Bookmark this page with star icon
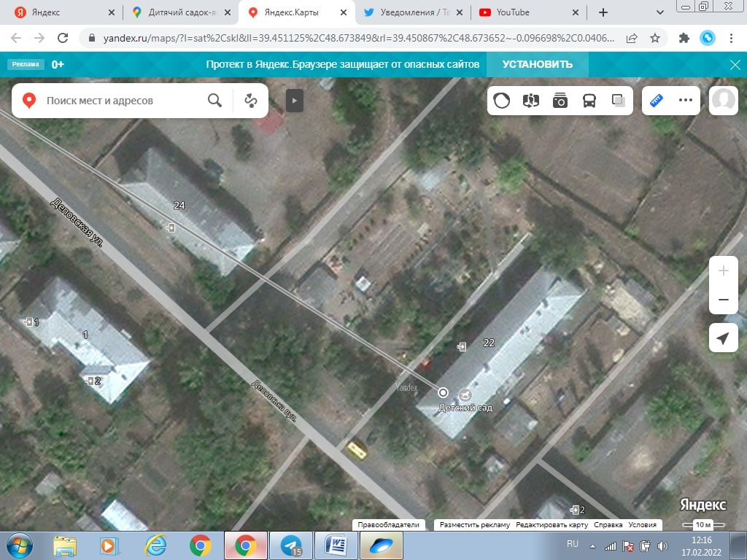The image size is (747, 560). 655,38
